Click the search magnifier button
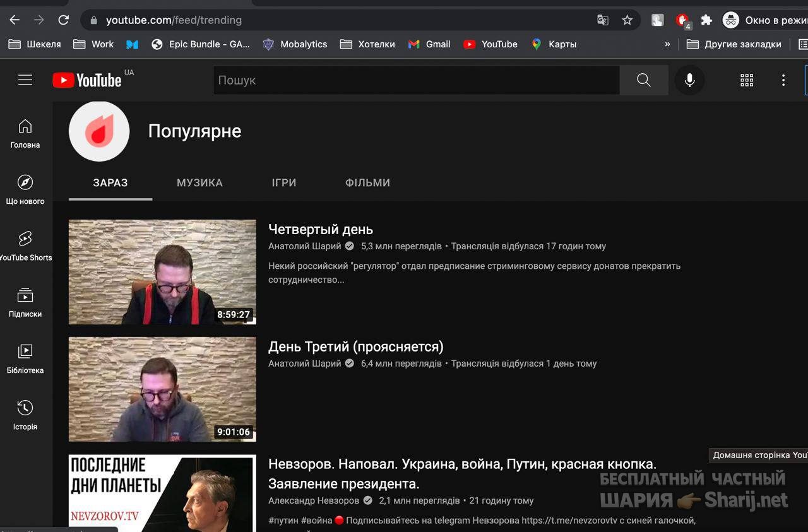This screenshot has height=532, width=808. click(x=643, y=80)
